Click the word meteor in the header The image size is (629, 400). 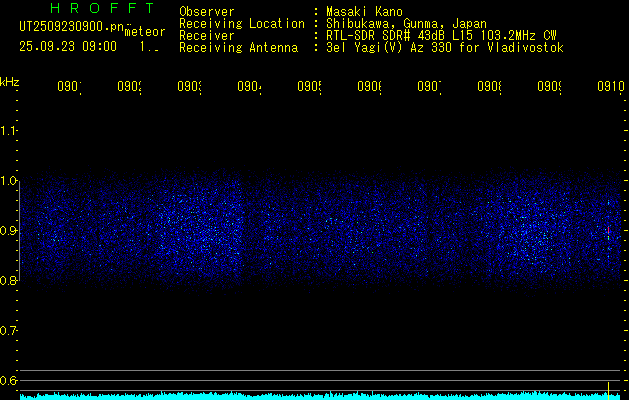(x=145, y=32)
